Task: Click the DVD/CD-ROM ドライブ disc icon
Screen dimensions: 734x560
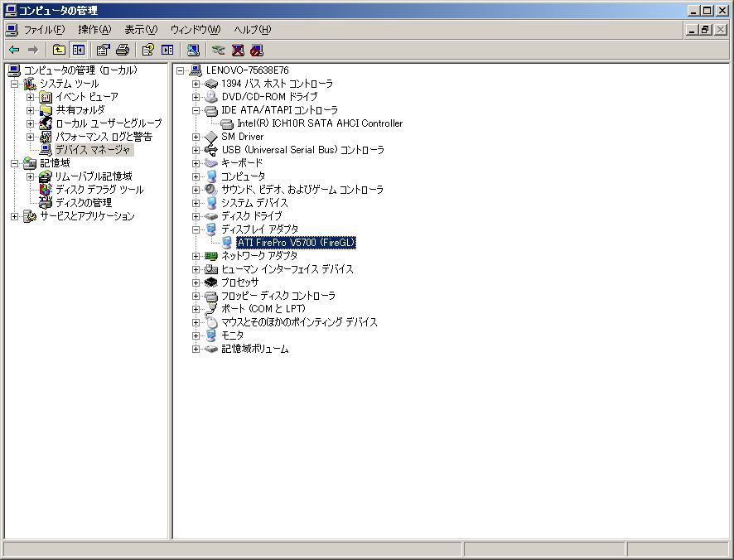Action: 211,97
